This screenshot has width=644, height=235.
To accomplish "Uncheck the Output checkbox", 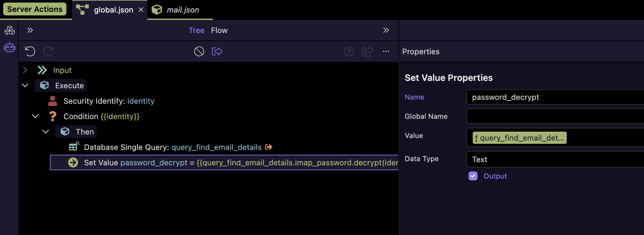I will (x=473, y=176).
